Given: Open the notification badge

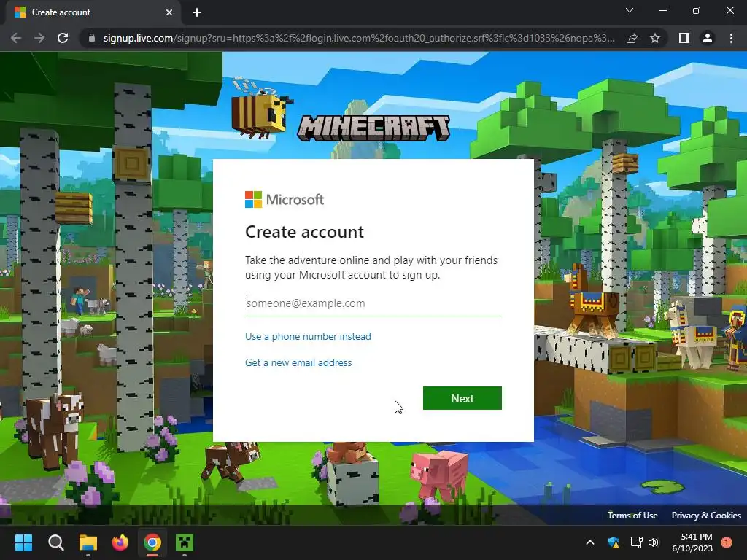Looking at the screenshot, I should (727, 542).
